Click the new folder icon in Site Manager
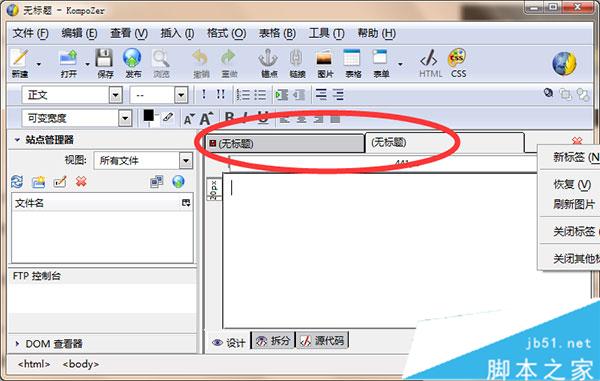The height and width of the screenshot is (381, 600). click(x=38, y=182)
